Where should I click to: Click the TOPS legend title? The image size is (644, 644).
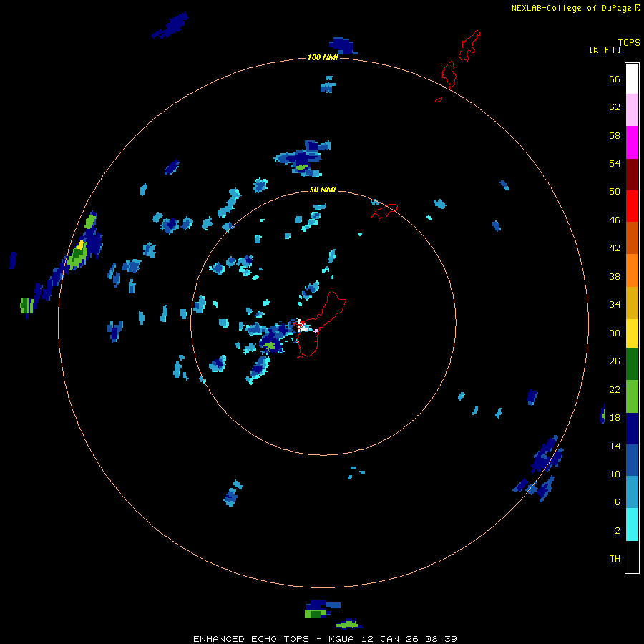click(629, 42)
